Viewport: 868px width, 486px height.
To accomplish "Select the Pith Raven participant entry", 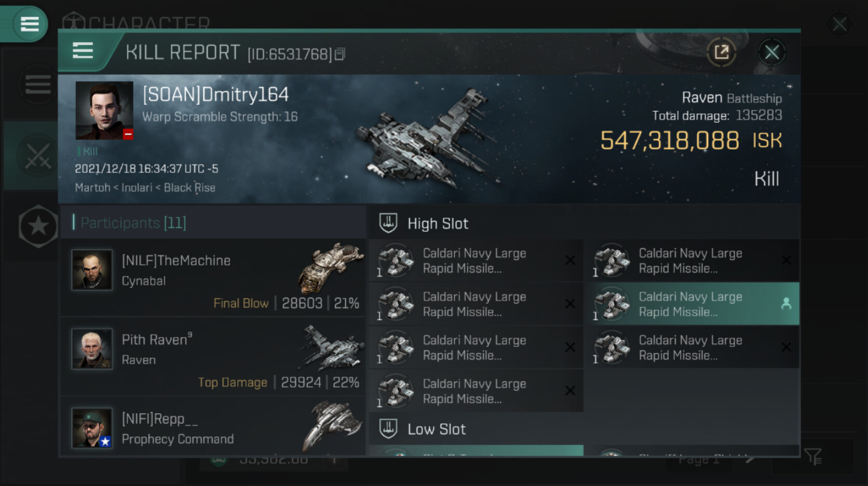I will pyautogui.click(x=213, y=357).
